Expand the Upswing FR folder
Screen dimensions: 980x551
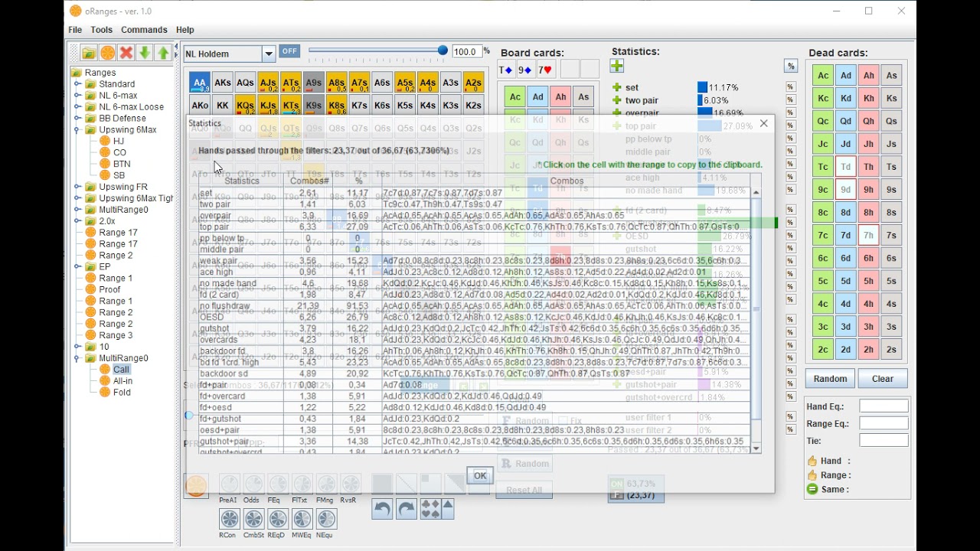[x=78, y=187]
